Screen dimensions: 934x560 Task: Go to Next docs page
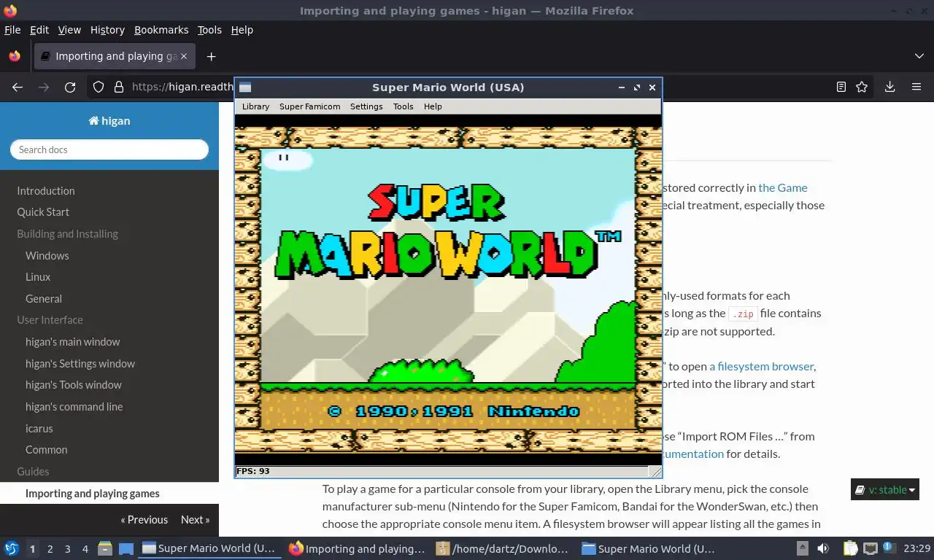[195, 519]
